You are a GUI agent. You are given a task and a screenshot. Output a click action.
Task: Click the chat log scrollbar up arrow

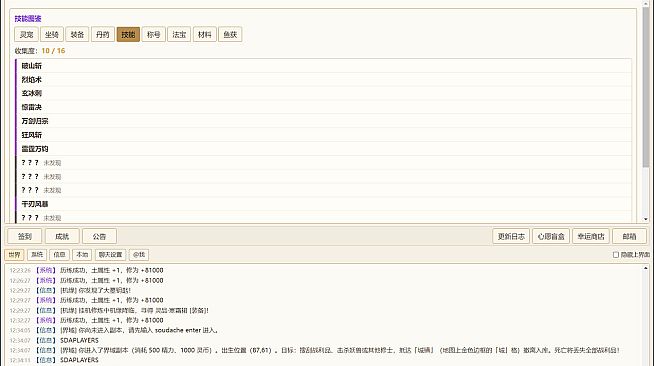coord(646,268)
